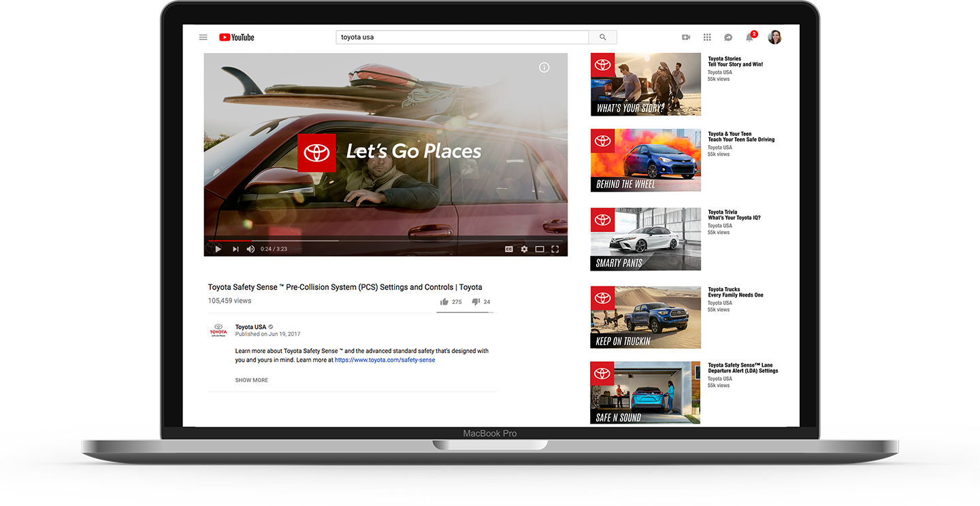
Task: Click the 0:24 / 3:23 time display
Action: tap(274, 249)
